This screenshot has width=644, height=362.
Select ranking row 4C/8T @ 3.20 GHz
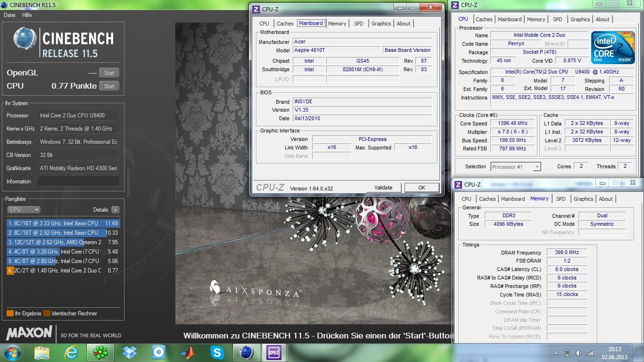pyautogui.click(x=63, y=252)
